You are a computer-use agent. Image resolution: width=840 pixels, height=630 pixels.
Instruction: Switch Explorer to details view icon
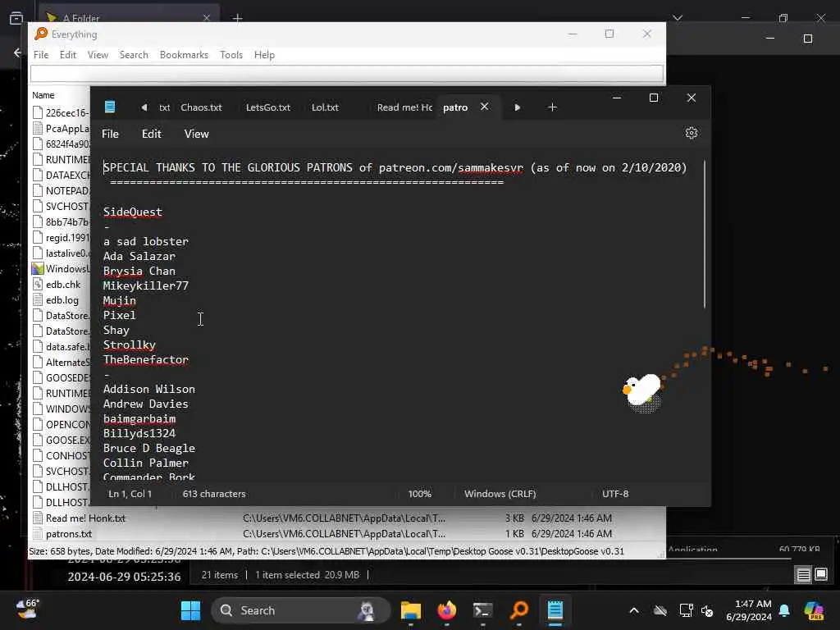coord(804,575)
